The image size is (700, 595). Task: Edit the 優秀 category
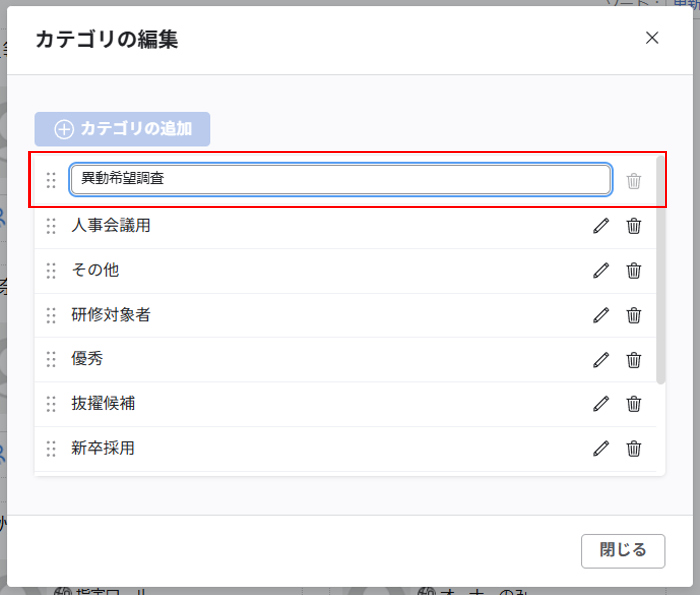[601, 360]
